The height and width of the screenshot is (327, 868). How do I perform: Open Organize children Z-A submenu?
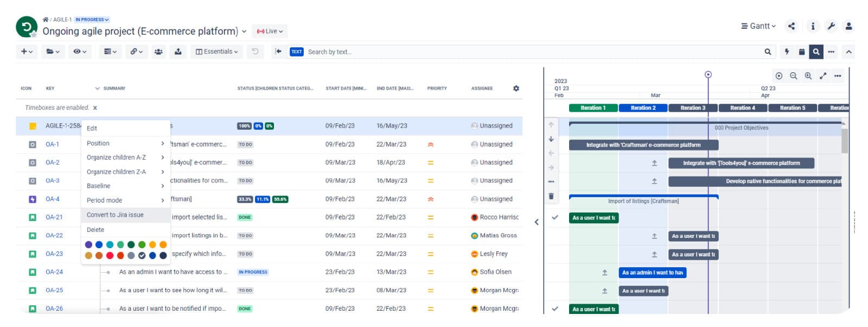[126, 172]
